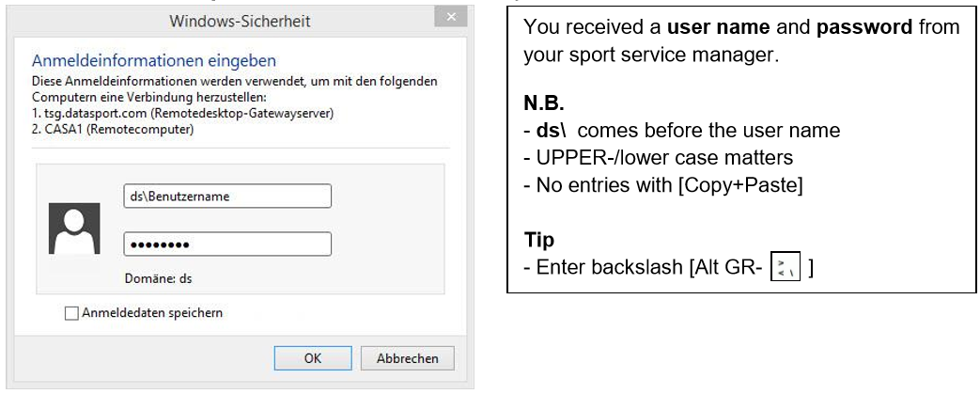Click the 'Anmeldedaten speichern' label text
980x394 pixels.
[x=153, y=313]
